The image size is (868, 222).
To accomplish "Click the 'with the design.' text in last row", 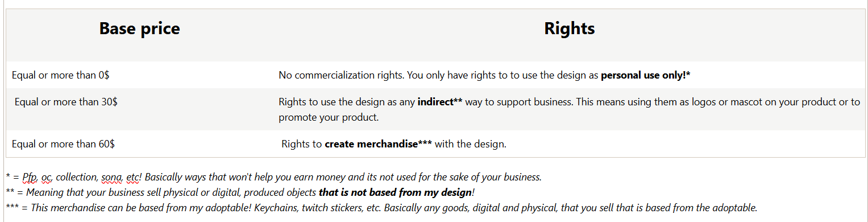I will 470,144.
